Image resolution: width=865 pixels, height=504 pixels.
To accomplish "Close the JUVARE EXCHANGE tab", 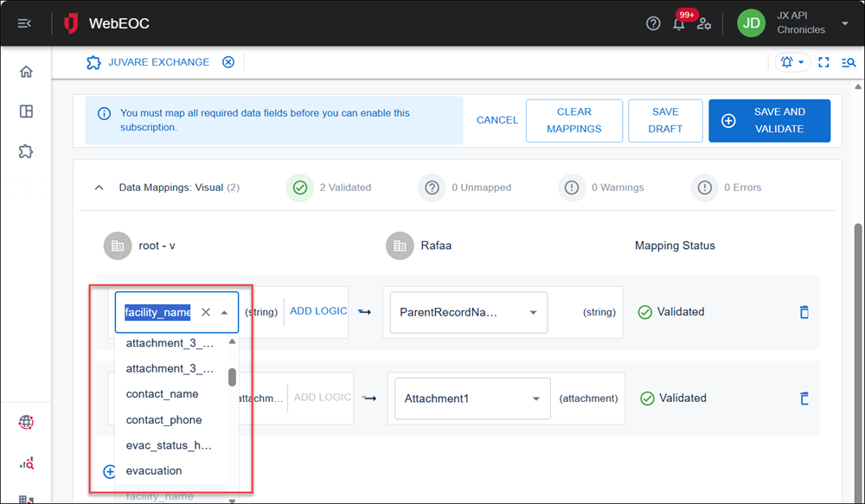I will pyautogui.click(x=228, y=62).
